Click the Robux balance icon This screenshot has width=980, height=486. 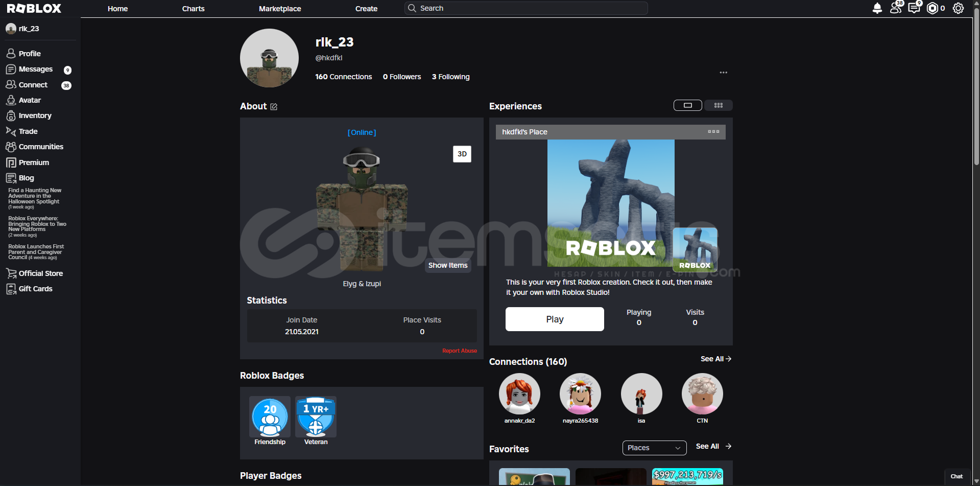coord(933,8)
